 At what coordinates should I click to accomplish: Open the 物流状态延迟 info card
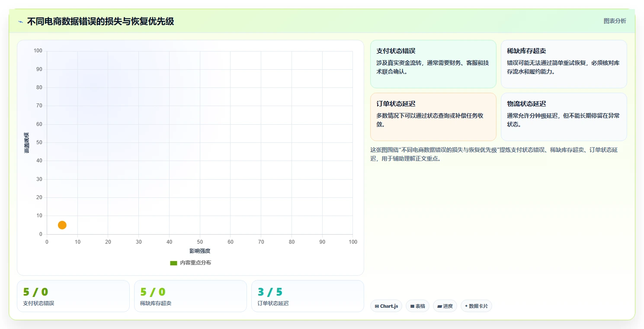564,117
